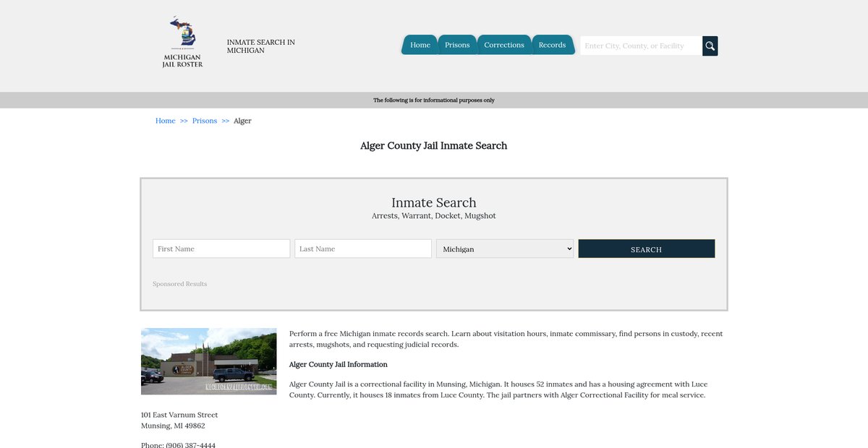The width and height of the screenshot is (868, 448).
Task: Click the SEARCH button
Action: tap(647, 249)
